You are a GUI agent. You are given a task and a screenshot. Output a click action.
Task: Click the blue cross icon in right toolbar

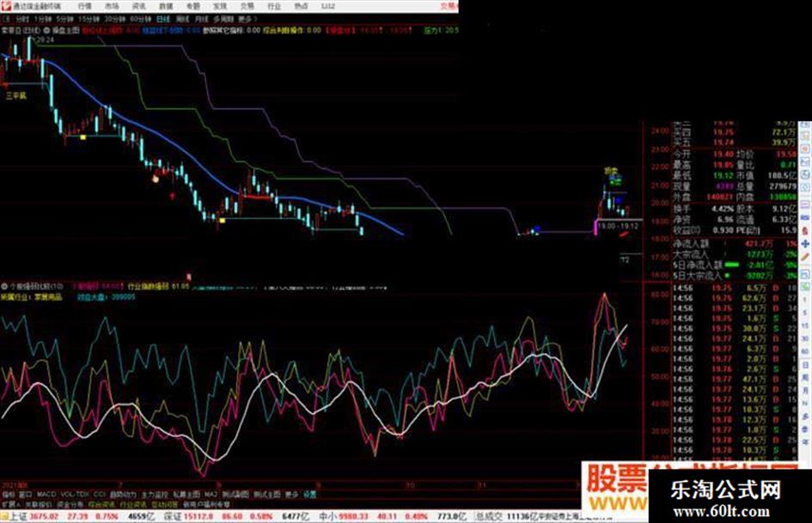pos(805,243)
